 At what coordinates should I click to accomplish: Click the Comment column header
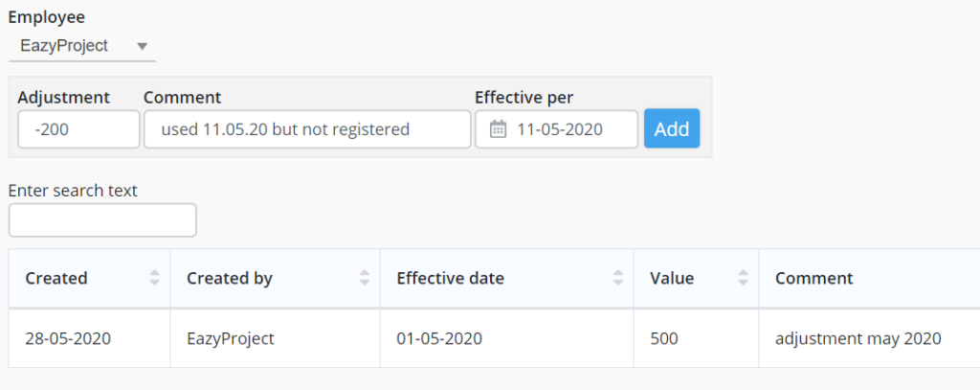pyautogui.click(x=869, y=279)
